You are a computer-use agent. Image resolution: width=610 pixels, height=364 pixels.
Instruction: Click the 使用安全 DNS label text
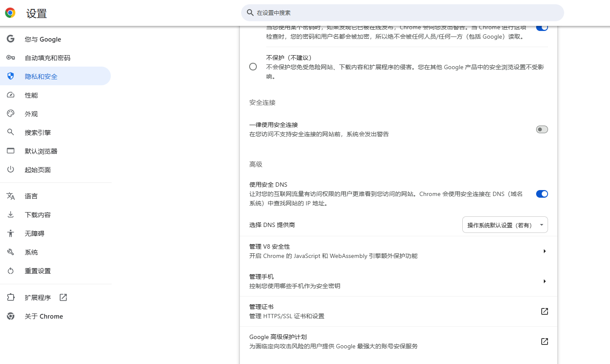pos(268,185)
